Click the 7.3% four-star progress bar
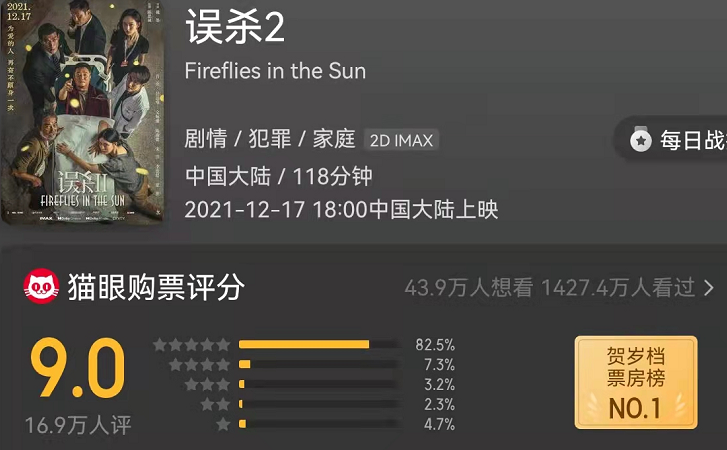727x450 pixels. click(x=319, y=364)
